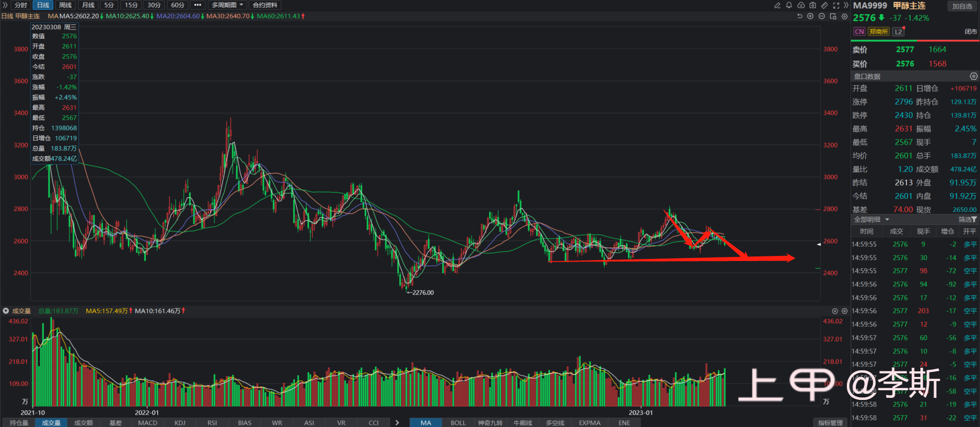Enter fullscreen chart mode

coord(836,5)
